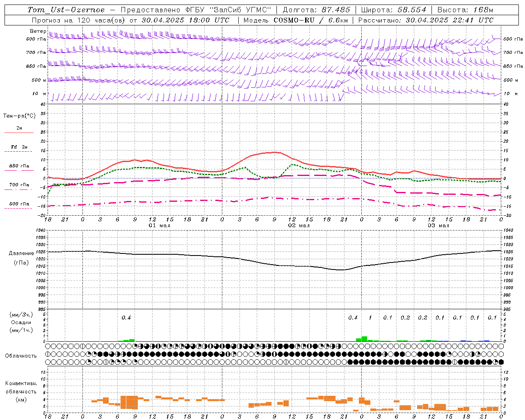
Task: Click the precipitation total value 1
Action: tap(370, 318)
